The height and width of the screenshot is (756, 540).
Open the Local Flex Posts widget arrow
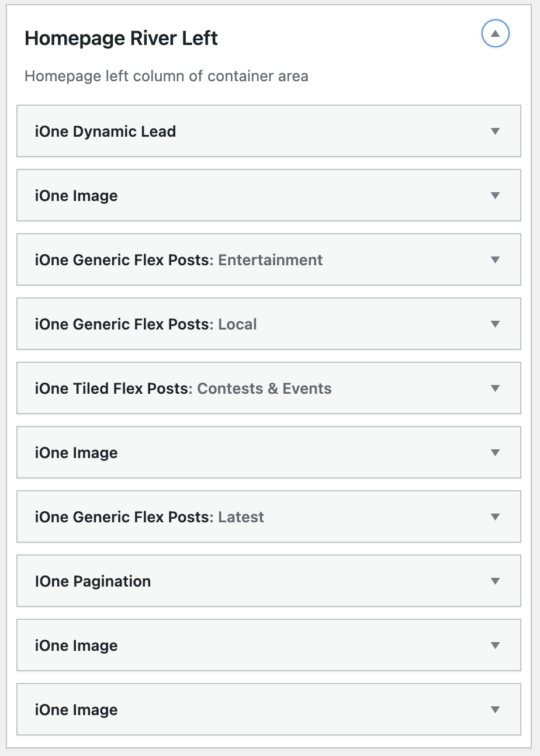pyautogui.click(x=496, y=324)
